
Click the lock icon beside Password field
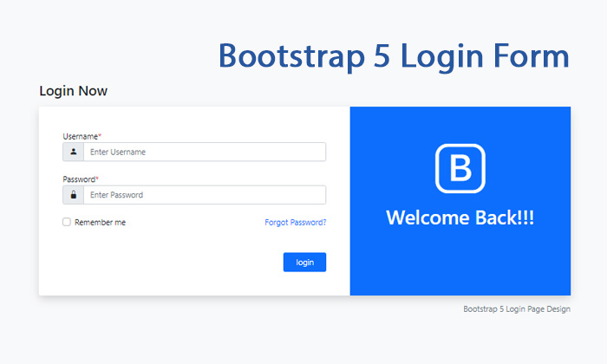click(73, 195)
